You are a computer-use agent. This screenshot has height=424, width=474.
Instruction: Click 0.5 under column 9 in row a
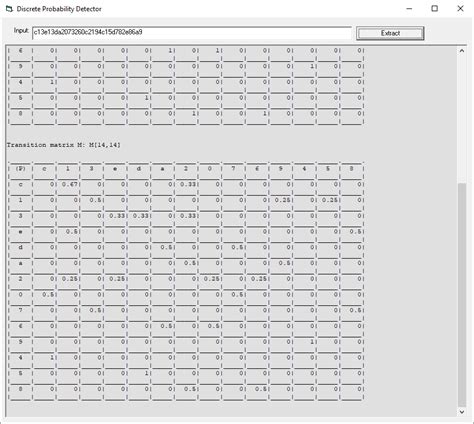point(285,263)
